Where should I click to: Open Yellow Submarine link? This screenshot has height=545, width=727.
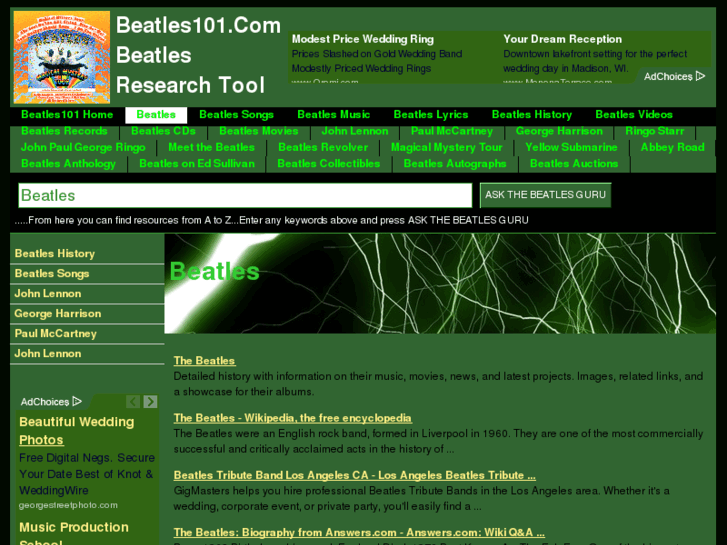pos(571,147)
